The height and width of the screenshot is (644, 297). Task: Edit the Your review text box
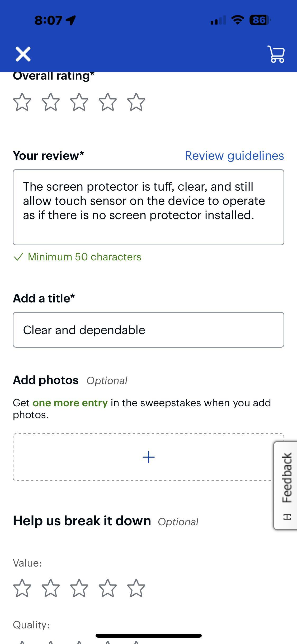[x=148, y=207]
